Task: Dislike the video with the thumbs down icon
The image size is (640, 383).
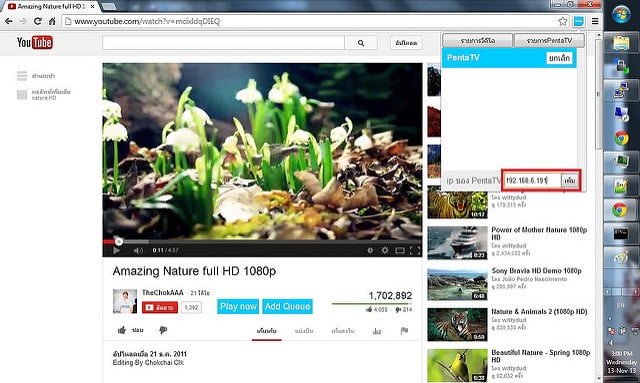Action: pyautogui.click(x=163, y=330)
